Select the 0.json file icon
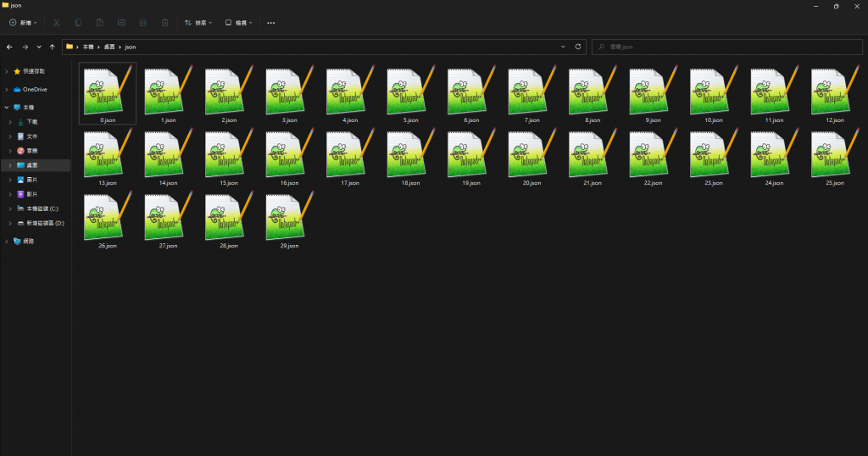This screenshot has width=868, height=456. click(108, 90)
